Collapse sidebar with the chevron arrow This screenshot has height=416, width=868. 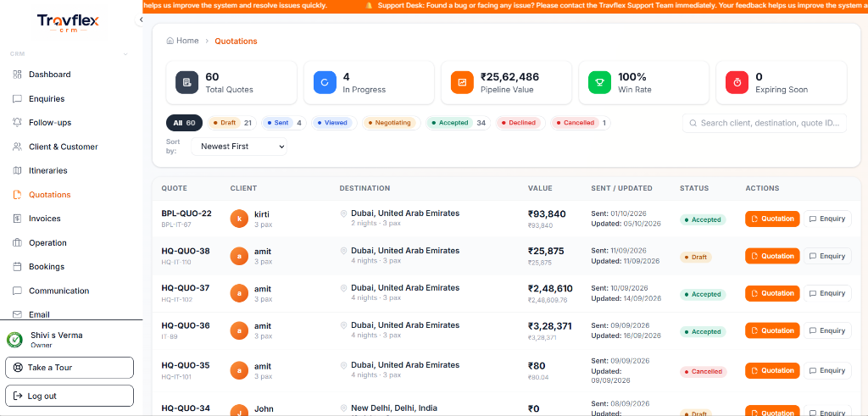pyautogui.click(x=141, y=20)
